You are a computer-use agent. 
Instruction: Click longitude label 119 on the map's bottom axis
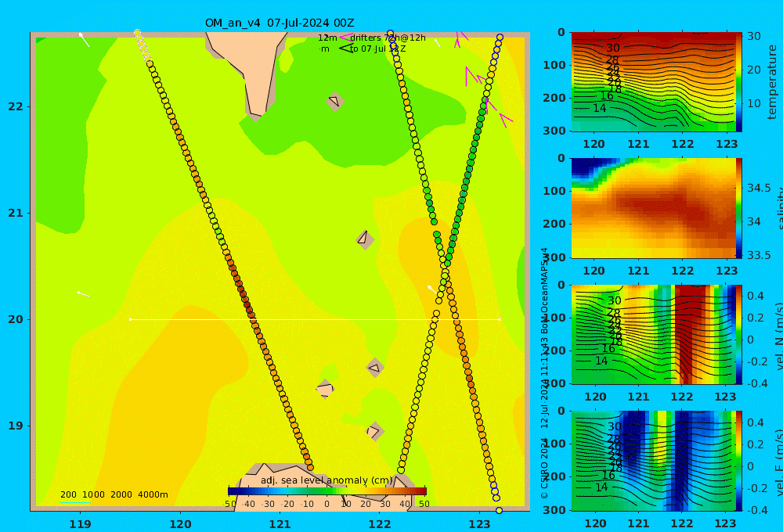81,524
